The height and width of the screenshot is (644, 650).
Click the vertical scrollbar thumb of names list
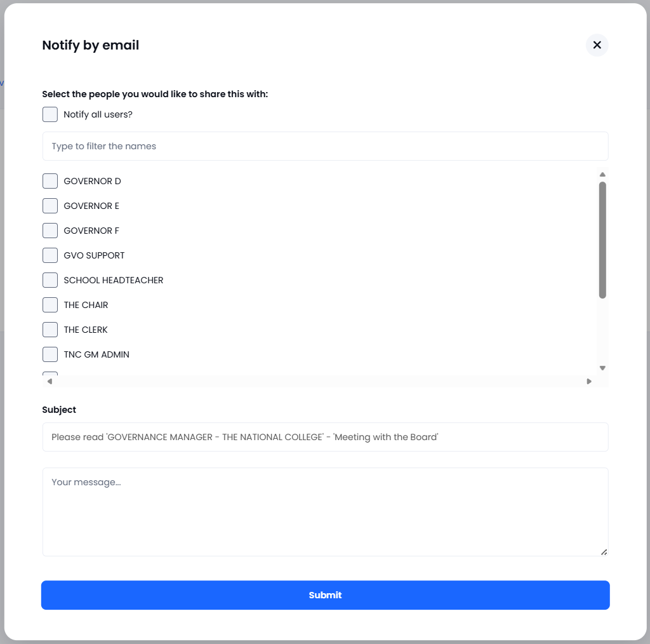602,240
